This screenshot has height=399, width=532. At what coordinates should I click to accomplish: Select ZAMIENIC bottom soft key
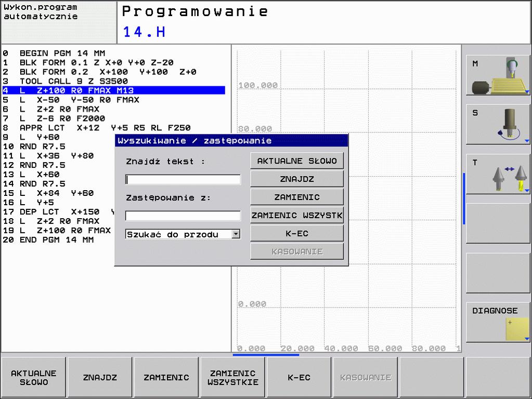(x=166, y=377)
